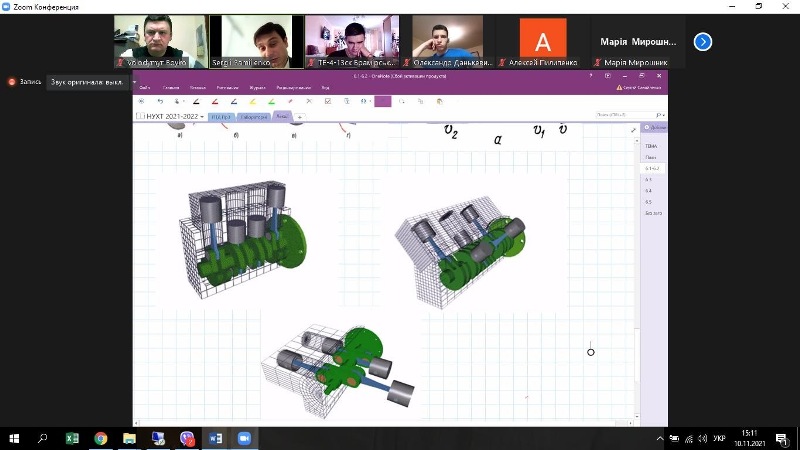This screenshot has height=450, width=800.
Task: Add a new section tab with plus
Action: point(299,116)
